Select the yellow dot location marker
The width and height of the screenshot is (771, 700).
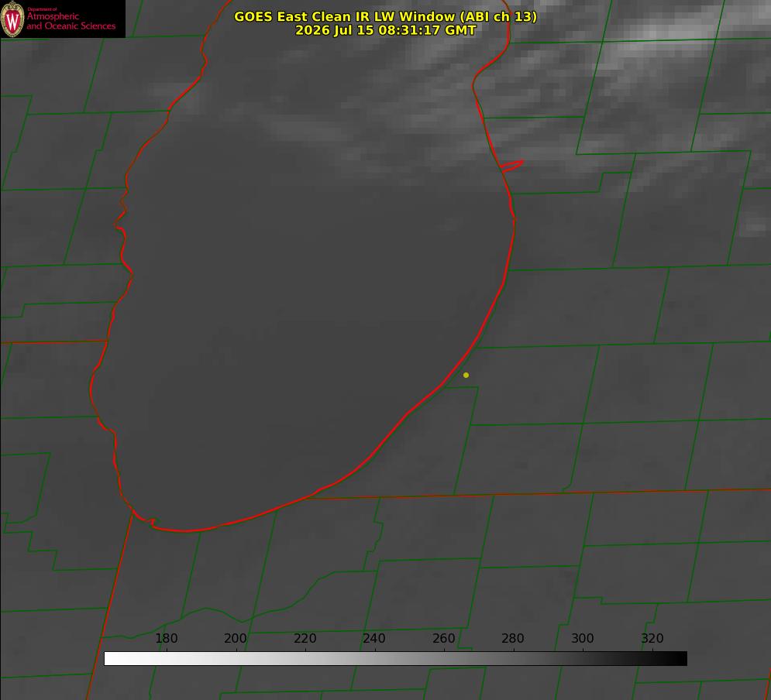[466, 375]
